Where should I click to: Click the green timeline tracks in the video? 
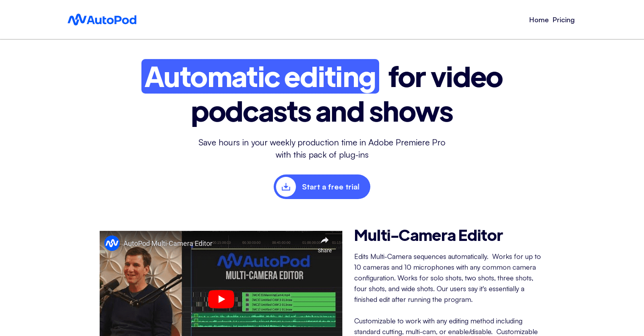[289, 301]
